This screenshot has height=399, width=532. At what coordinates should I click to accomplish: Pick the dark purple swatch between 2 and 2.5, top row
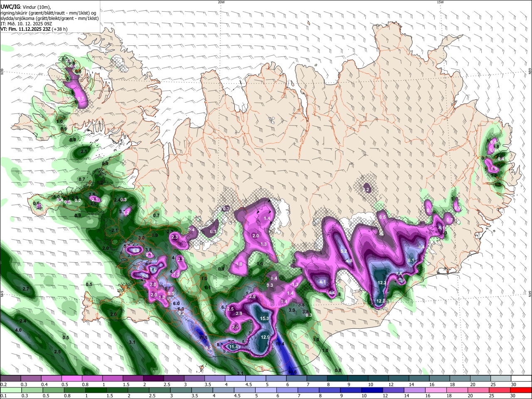(153, 379)
